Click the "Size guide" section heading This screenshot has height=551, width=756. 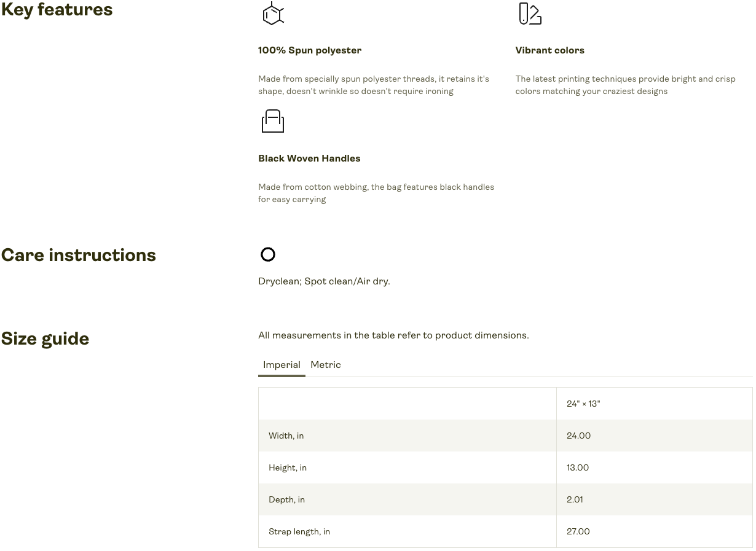pos(45,339)
